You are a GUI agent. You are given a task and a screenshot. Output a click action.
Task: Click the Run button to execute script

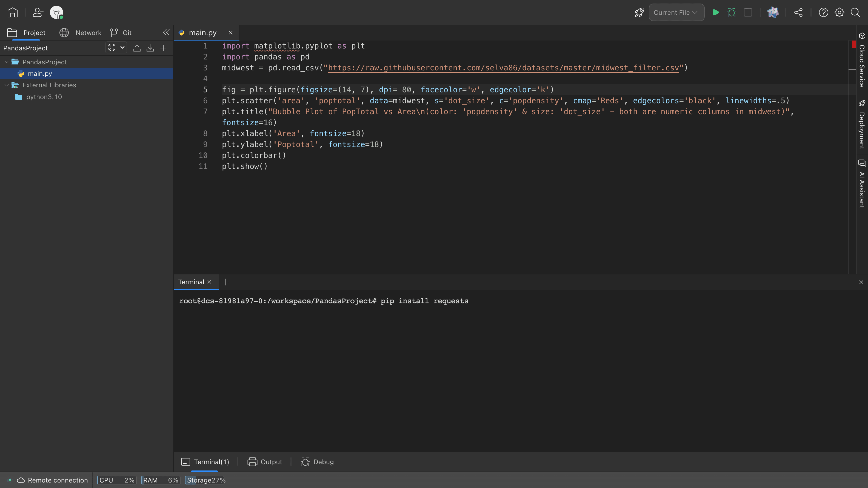click(715, 13)
